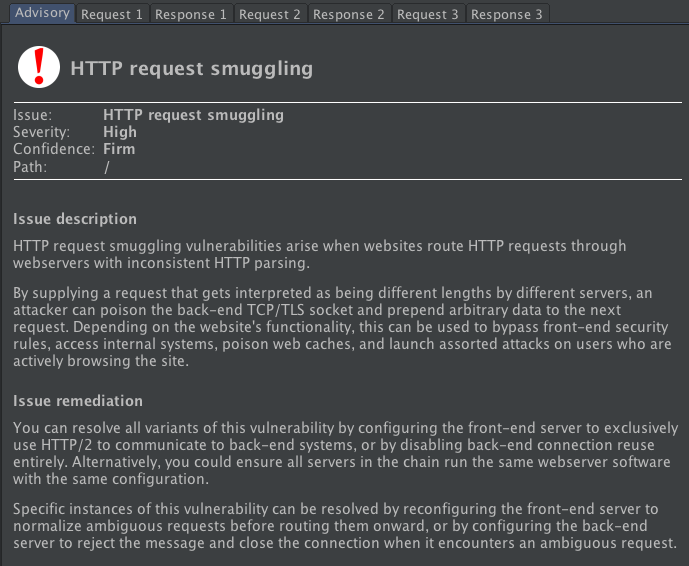Image resolution: width=689 pixels, height=566 pixels.
Task: Open the Response 1 tab
Action: (191, 14)
